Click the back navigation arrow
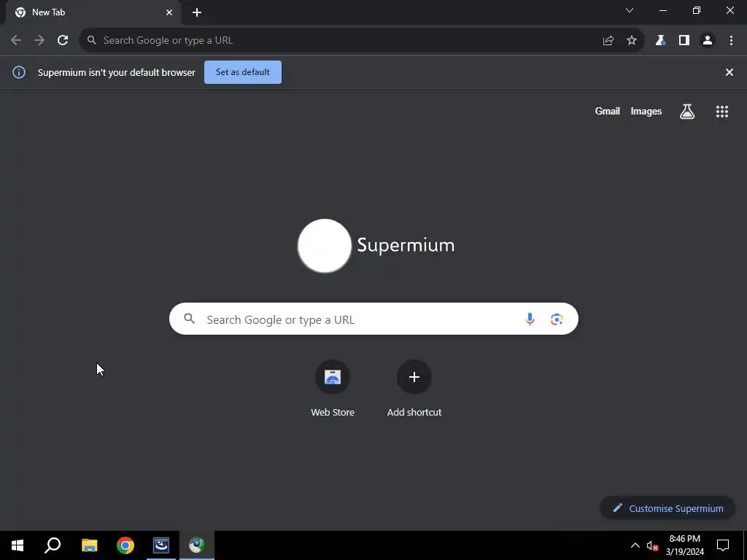 click(16, 41)
